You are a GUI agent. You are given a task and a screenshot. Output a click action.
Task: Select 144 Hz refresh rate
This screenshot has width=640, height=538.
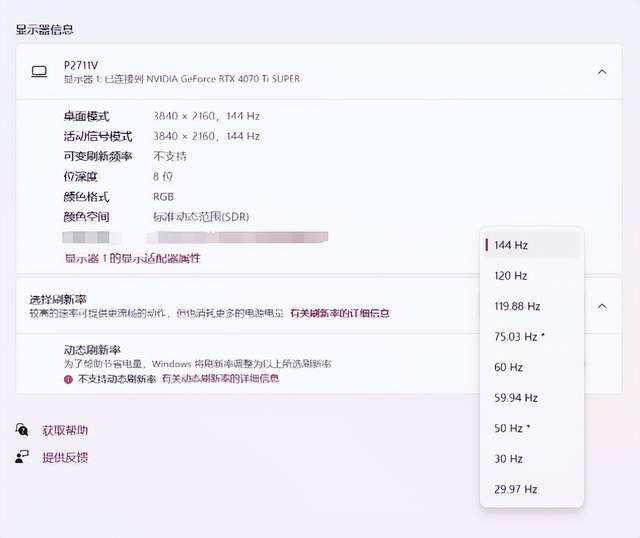[x=531, y=245]
